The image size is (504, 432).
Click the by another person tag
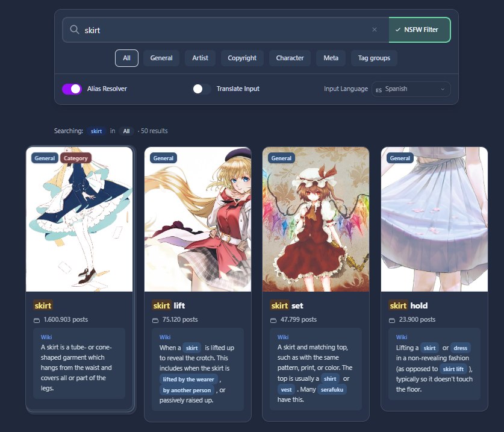(x=187, y=390)
